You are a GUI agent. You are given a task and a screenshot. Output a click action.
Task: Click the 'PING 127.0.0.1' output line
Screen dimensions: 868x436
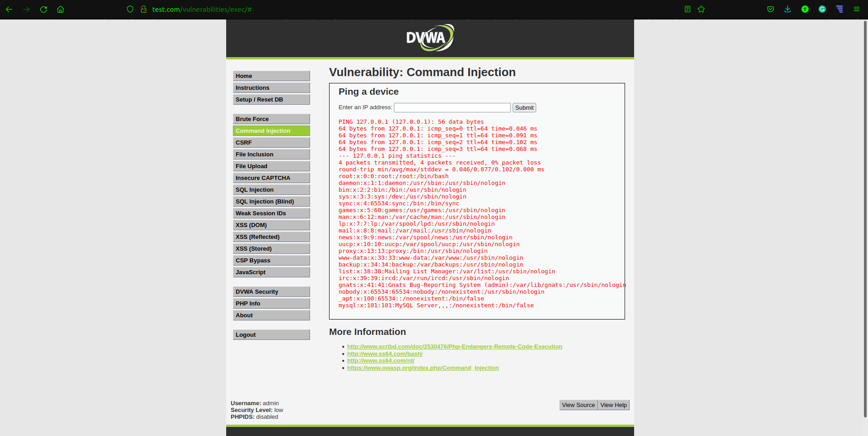pyautogui.click(x=411, y=122)
